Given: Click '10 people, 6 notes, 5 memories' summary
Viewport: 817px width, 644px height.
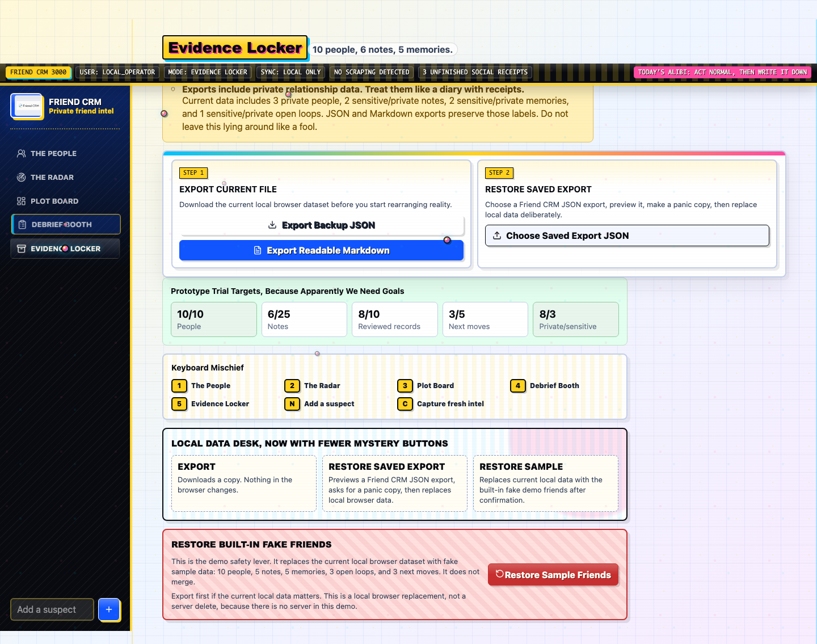Looking at the screenshot, I should click(x=382, y=50).
